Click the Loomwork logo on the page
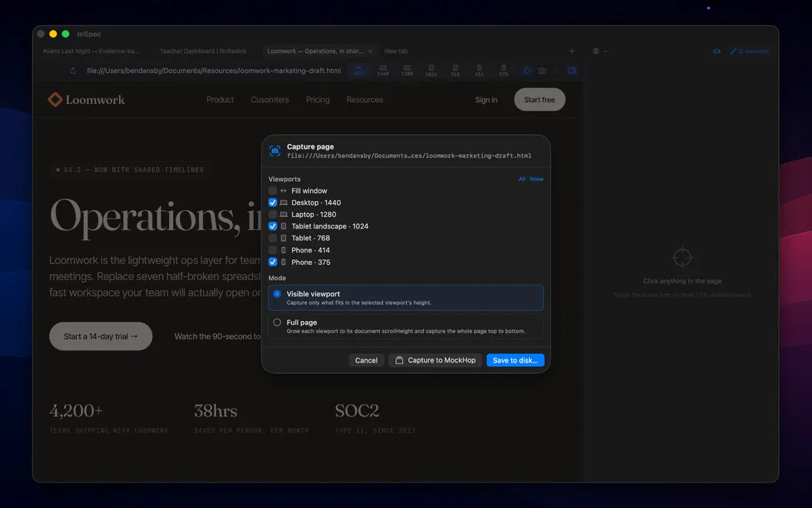Screen dimensions: 812x508 [x=86, y=99]
